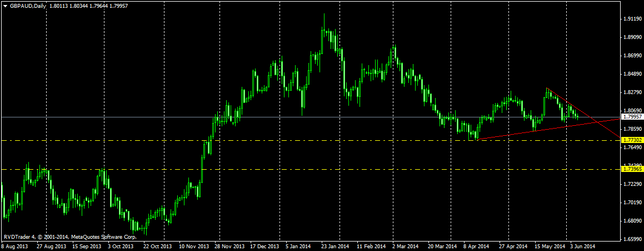The width and height of the screenshot is (644, 251).
Task: Click the 1.65990 price scale label
Action: (632, 239)
